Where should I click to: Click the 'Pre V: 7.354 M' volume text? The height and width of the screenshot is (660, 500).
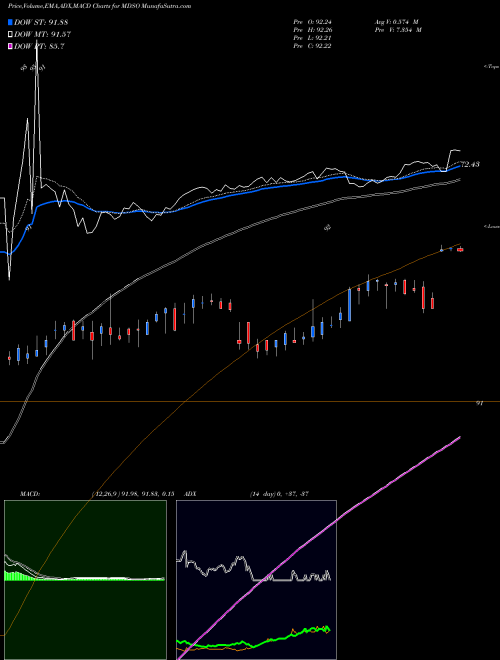pos(398,30)
